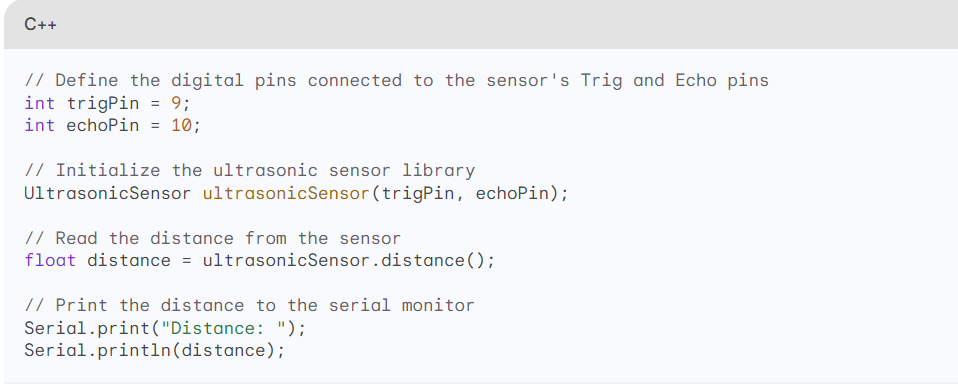Click the trigPin variable declaration name
This screenshot has width=958, height=384.
[103, 103]
